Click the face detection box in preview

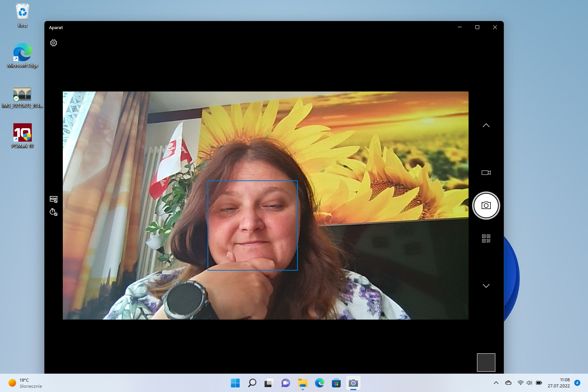252,225
